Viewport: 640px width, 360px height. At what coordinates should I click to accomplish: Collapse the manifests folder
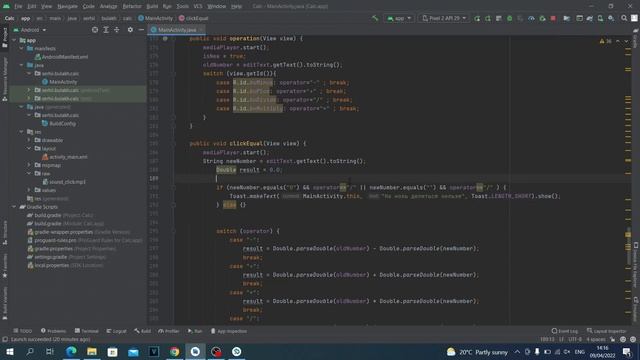22,49
